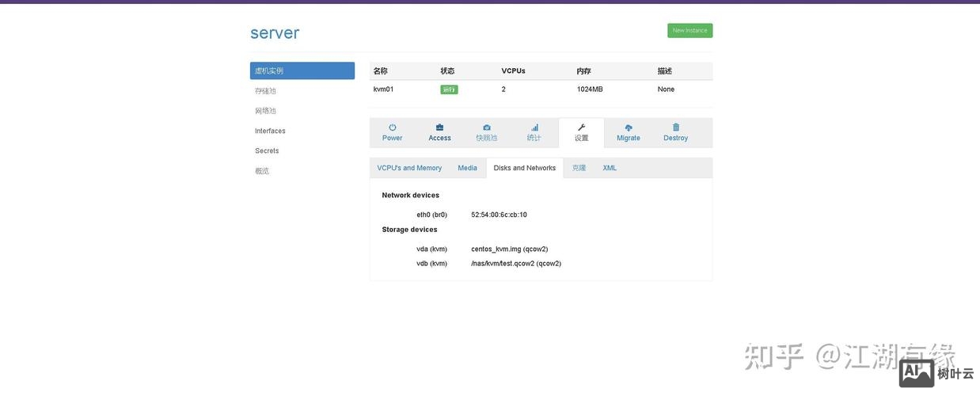Screen dimensions: 980x396
Task: Click the server title heading
Action: pyautogui.click(x=275, y=33)
